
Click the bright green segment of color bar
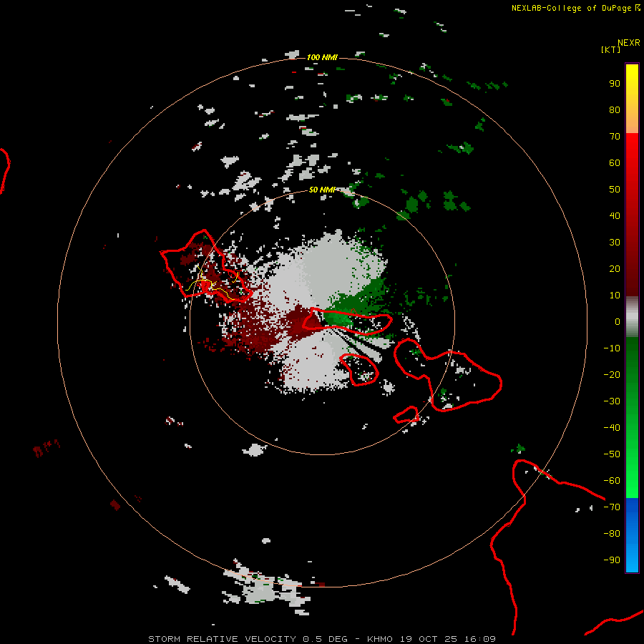coord(632,417)
